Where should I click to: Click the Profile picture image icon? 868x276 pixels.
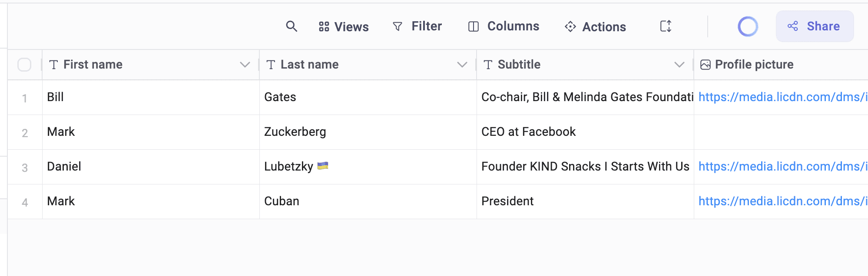pyautogui.click(x=706, y=65)
